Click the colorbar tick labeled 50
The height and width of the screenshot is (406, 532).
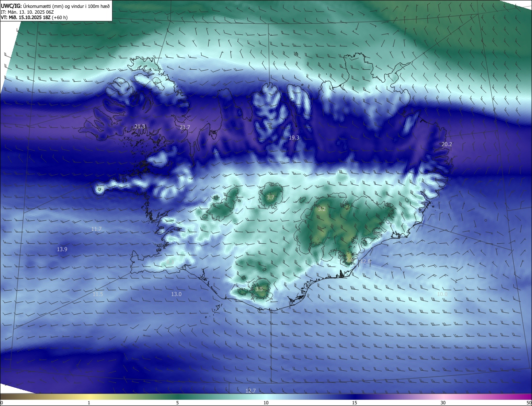click(529, 403)
